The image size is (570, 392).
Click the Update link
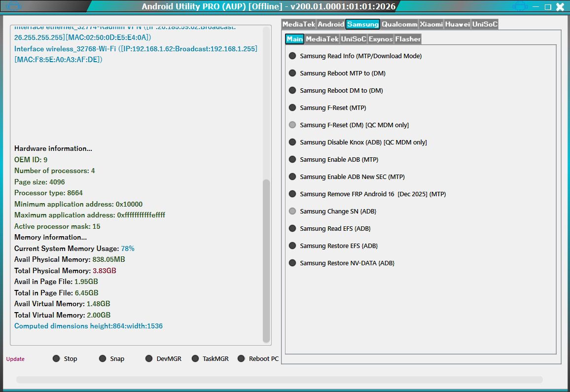15,359
